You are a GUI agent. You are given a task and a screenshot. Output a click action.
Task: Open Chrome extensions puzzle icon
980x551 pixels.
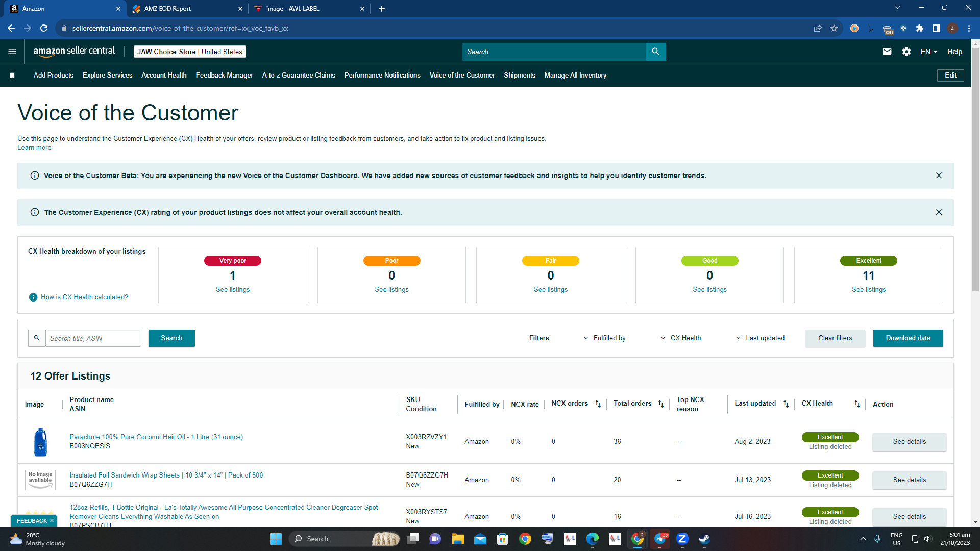[920, 28]
